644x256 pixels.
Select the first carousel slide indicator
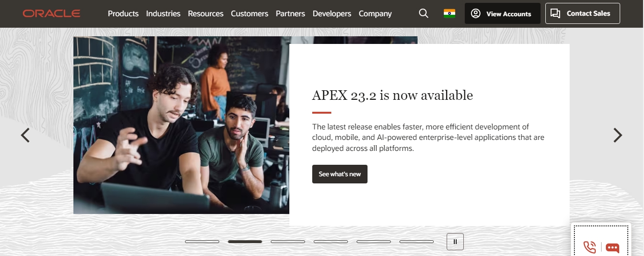pyautogui.click(x=202, y=242)
